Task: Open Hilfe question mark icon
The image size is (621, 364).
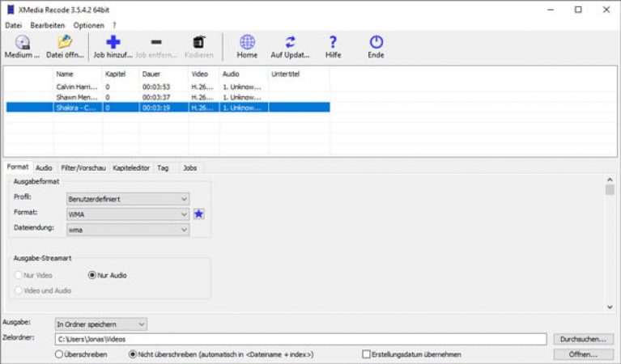Action: [x=333, y=42]
